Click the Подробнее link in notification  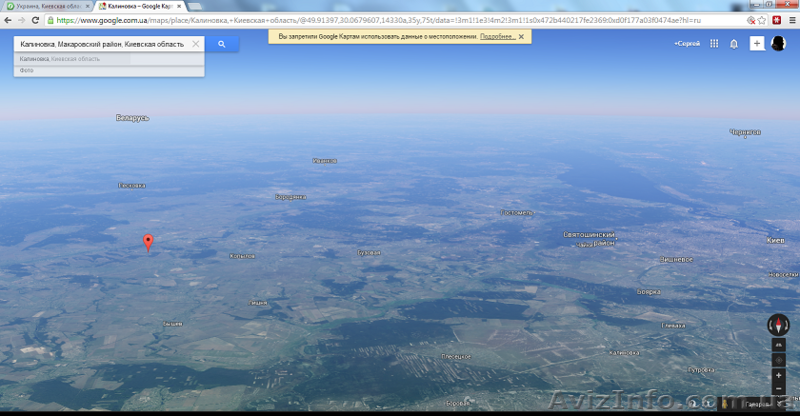(496, 36)
